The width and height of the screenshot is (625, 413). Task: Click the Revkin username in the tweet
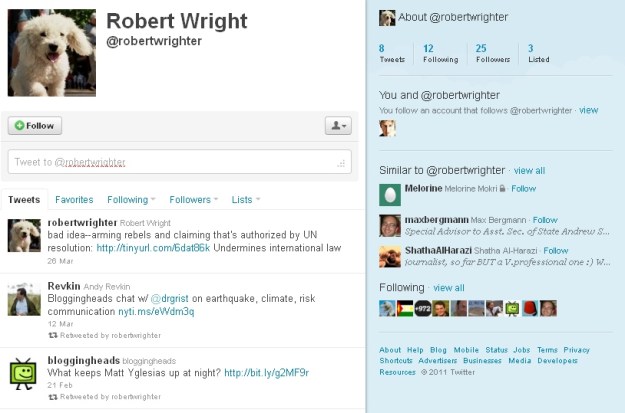[64, 286]
